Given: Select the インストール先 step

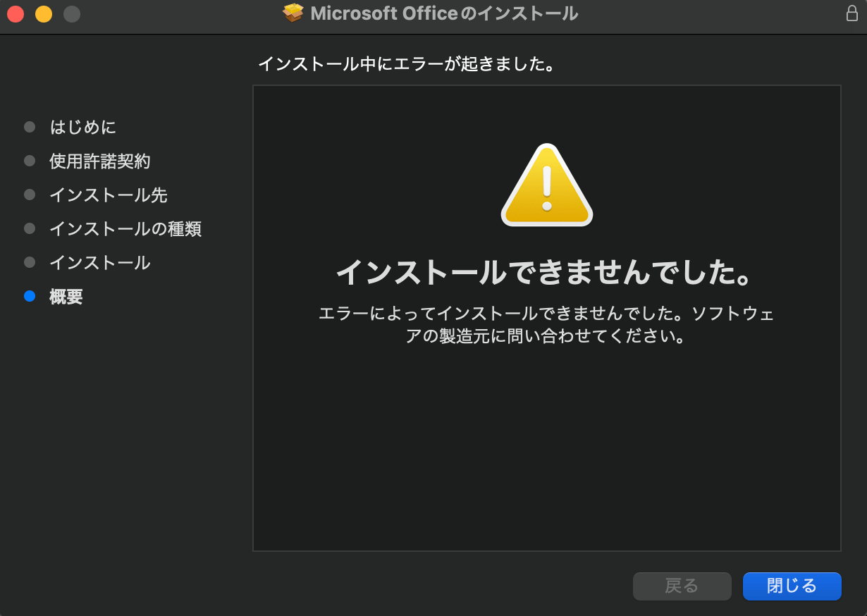Looking at the screenshot, I should point(109,195).
